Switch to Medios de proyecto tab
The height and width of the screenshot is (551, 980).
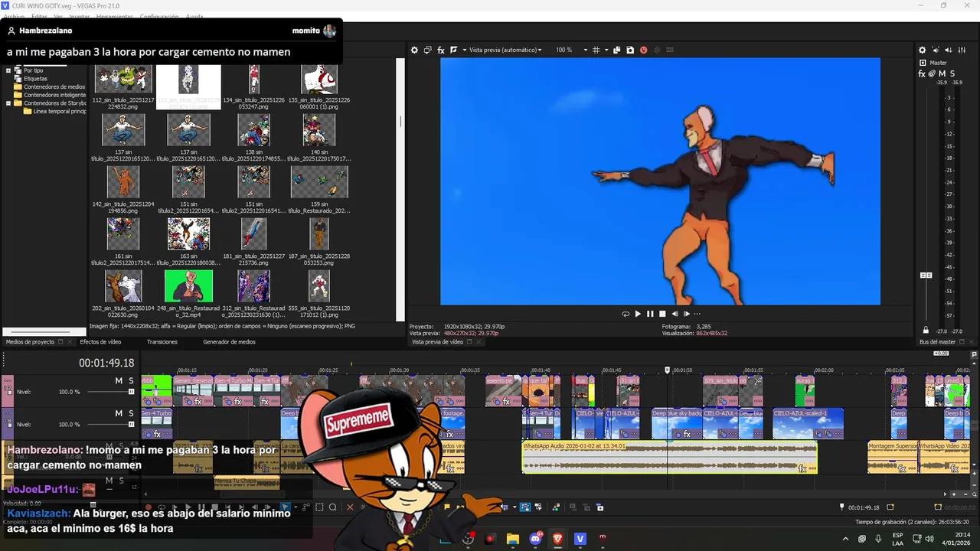coord(30,342)
